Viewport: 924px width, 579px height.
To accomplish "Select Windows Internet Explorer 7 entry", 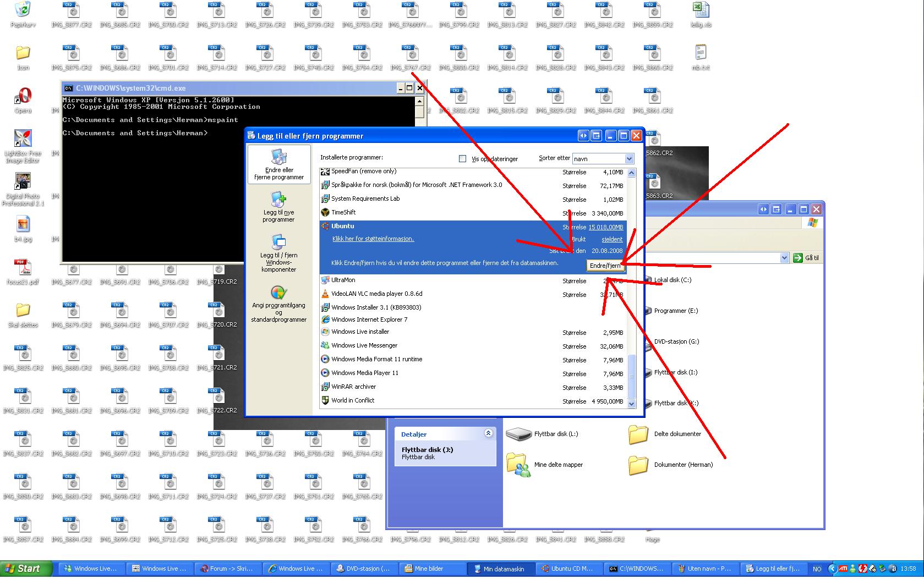I will tap(473, 319).
